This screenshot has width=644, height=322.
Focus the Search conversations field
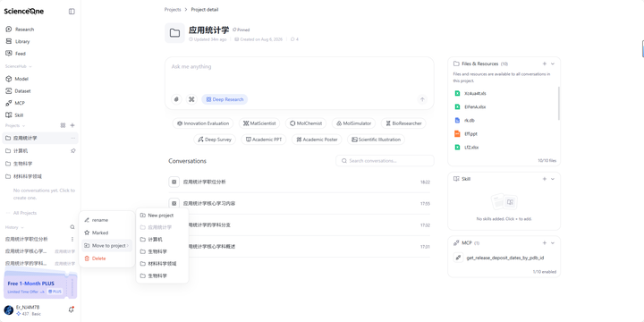[x=385, y=161]
